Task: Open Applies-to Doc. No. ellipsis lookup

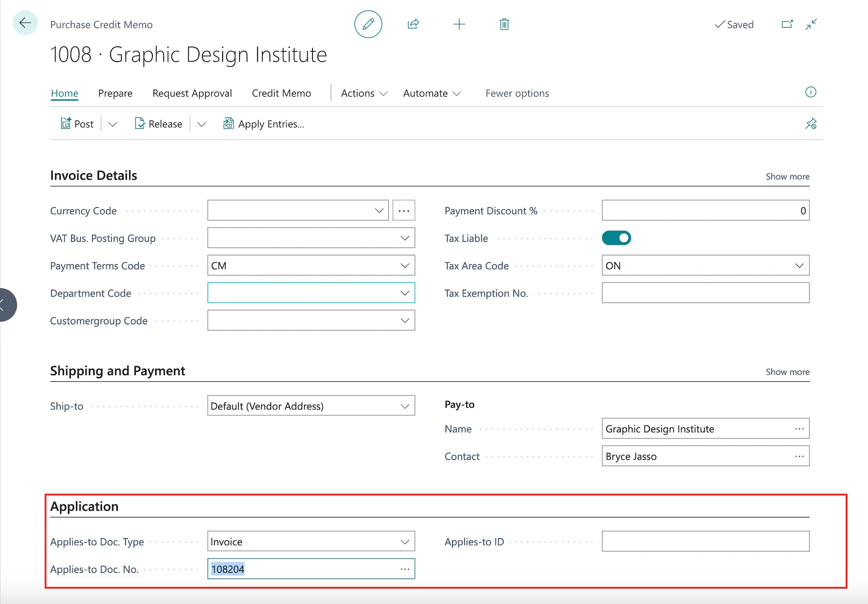Action: click(405, 569)
